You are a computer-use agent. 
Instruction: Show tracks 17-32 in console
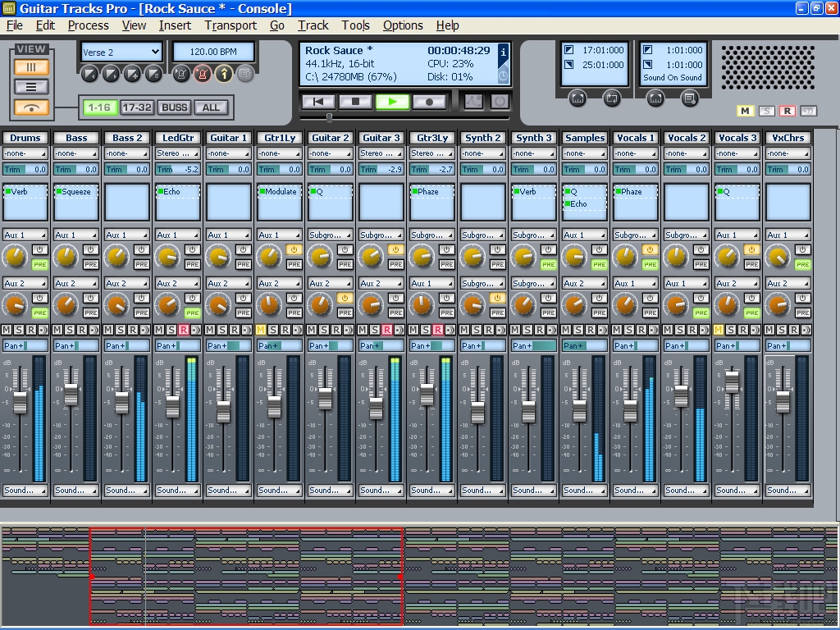click(x=136, y=107)
